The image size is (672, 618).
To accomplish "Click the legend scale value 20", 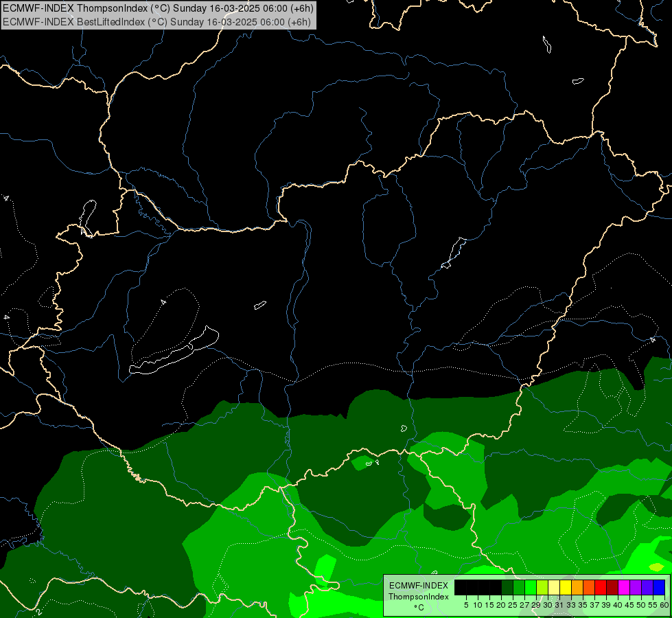I will pos(501,605).
